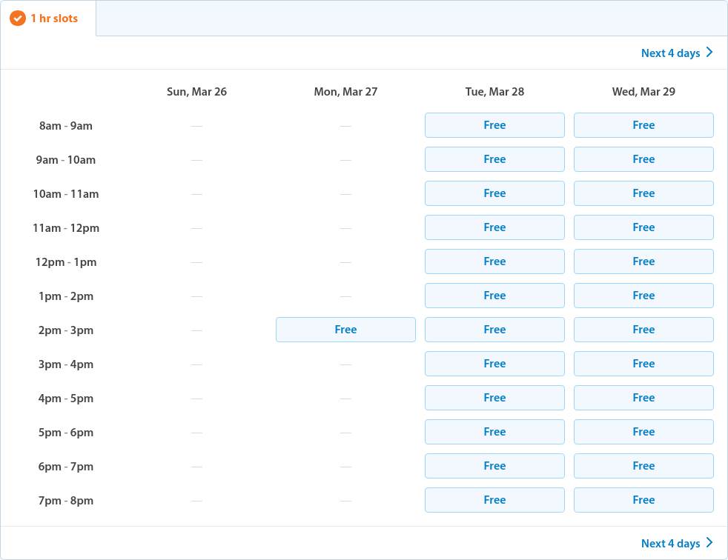728x560 pixels.
Task: Click the 10am - 11am row label
Action: [x=66, y=194]
